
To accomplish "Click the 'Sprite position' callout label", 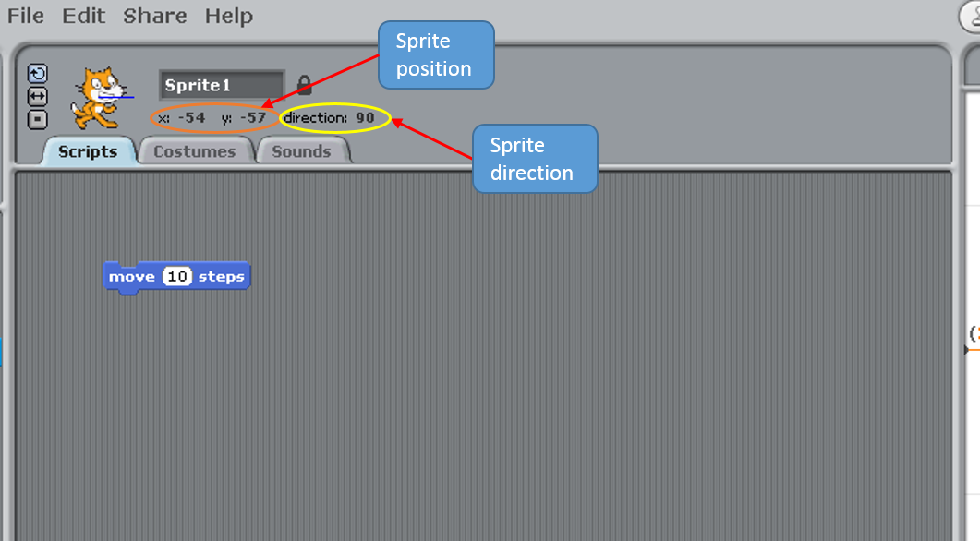I will pyautogui.click(x=435, y=54).
